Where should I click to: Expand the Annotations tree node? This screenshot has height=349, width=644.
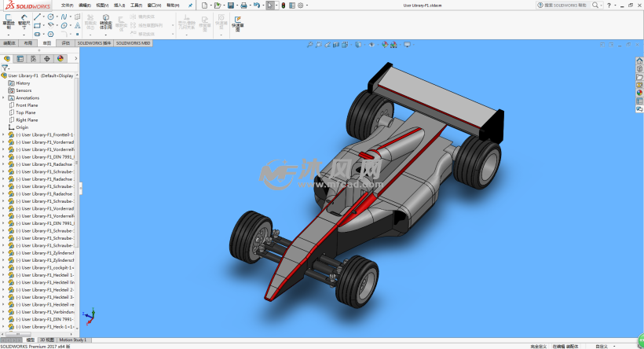[x=3, y=97]
